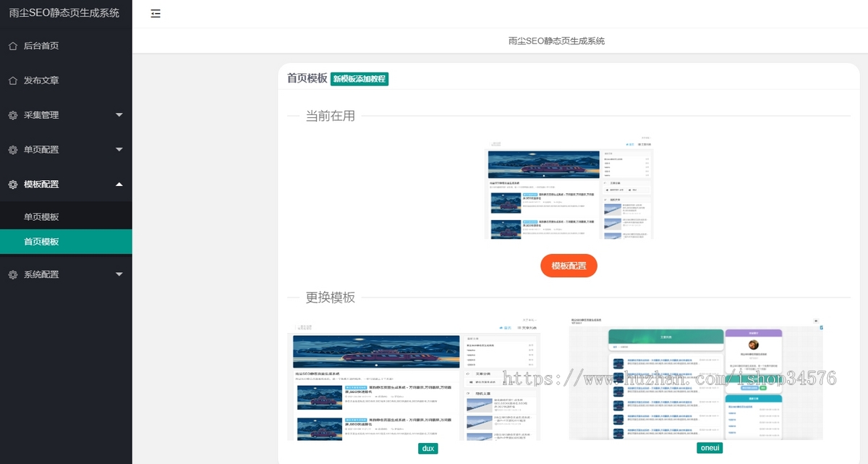This screenshot has height=464, width=868.
Task: Click the gear icon beside 采集管理
Action: (12, 115)
